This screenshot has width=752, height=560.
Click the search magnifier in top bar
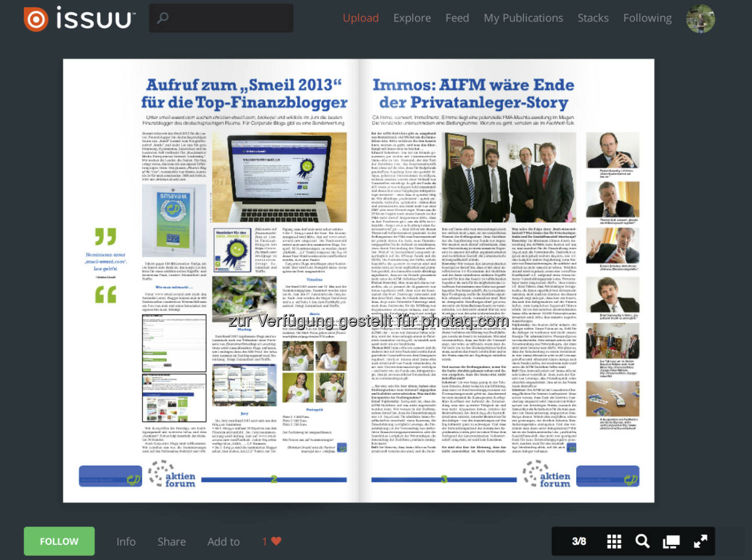(163, 18)
